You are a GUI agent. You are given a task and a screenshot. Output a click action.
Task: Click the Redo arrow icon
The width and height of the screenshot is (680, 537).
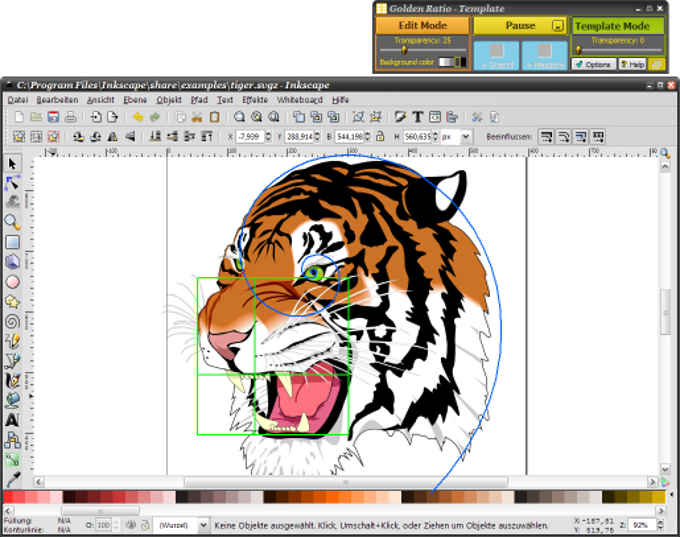(155, 117)
